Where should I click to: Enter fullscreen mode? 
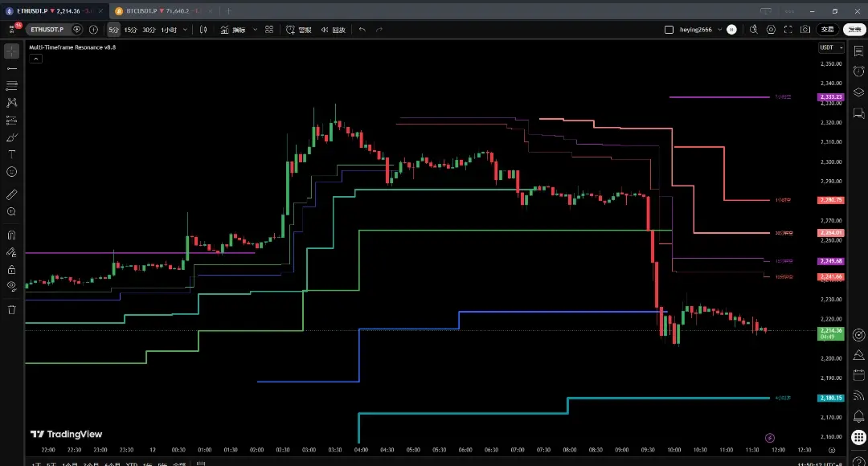coord(788,30)
